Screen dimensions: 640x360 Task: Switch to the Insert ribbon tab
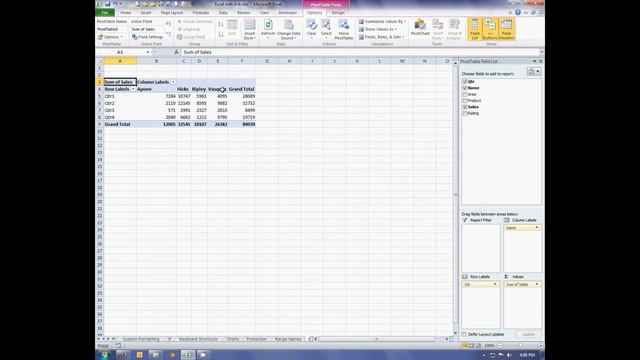(x=146, y=13)
